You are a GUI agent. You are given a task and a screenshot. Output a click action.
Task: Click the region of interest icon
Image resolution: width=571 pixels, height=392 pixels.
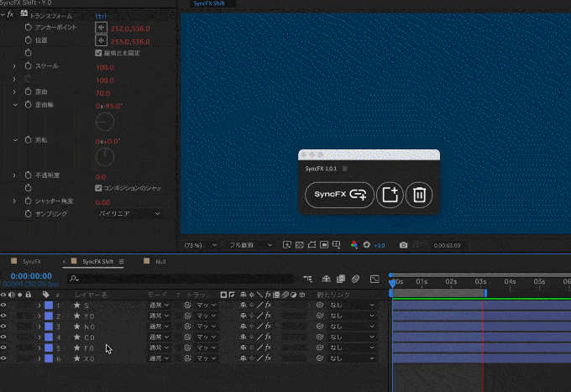[324, 245]
